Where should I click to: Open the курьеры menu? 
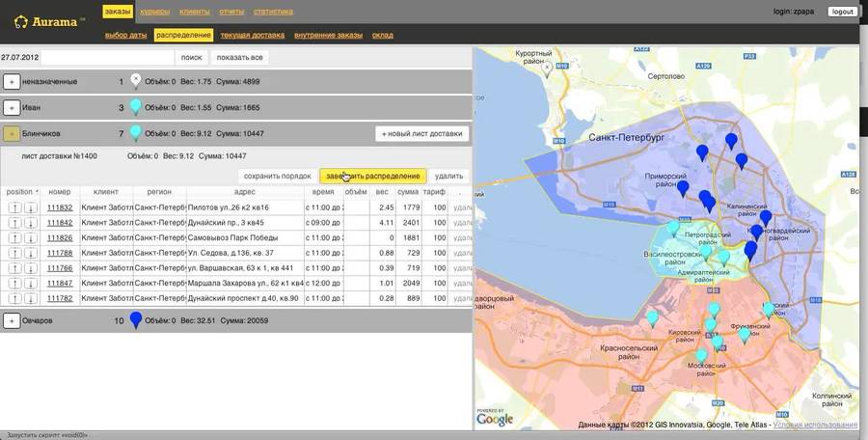(154, 12)
